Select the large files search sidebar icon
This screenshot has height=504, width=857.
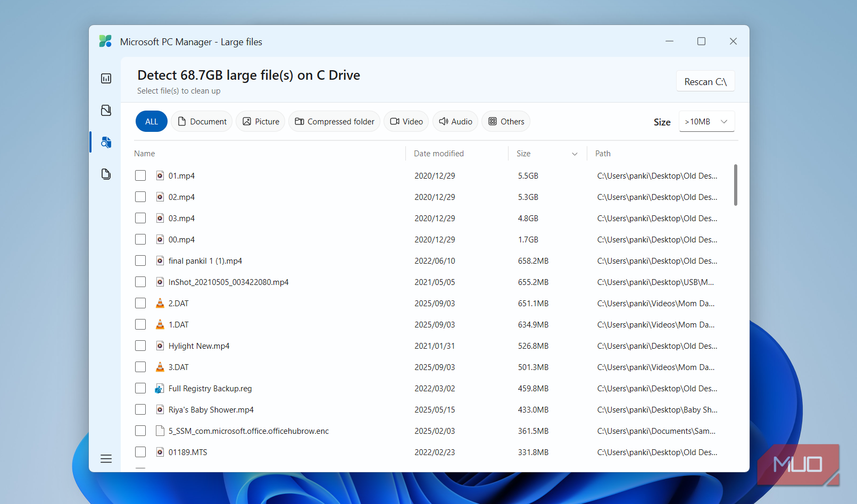tap(106, 142)
